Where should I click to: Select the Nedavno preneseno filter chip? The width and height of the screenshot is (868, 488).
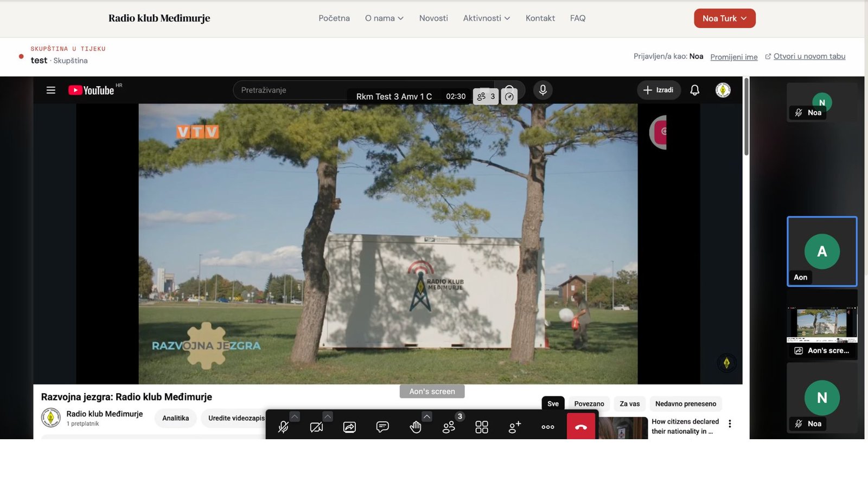coord(686,404)
